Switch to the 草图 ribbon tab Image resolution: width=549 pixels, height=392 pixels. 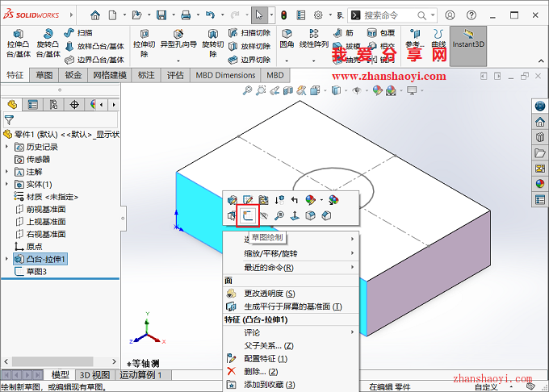pos(44,75)
